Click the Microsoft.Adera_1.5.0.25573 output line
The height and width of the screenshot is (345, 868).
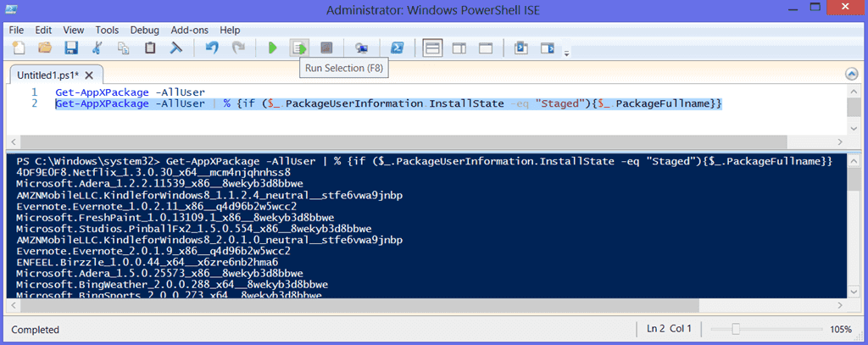pos(159,274)
